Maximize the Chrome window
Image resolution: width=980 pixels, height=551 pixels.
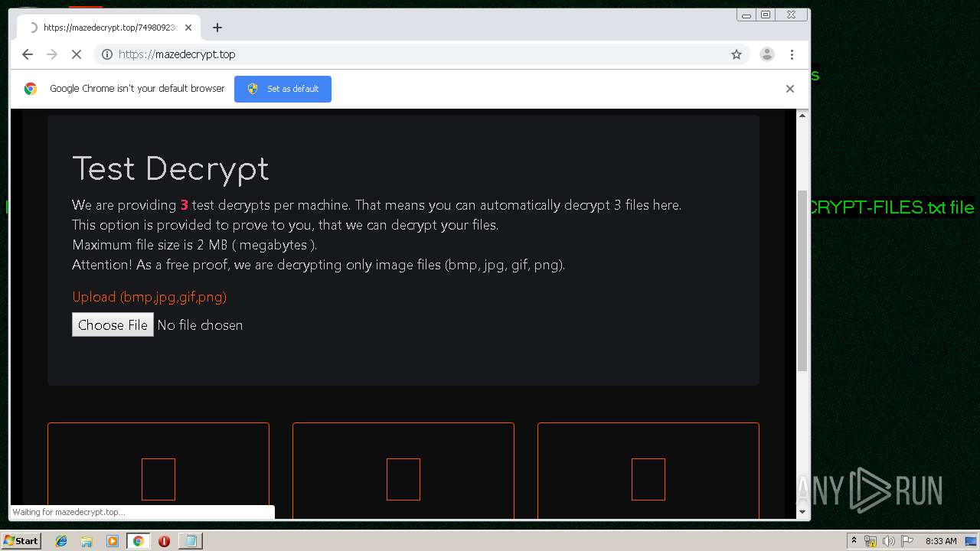765,15
